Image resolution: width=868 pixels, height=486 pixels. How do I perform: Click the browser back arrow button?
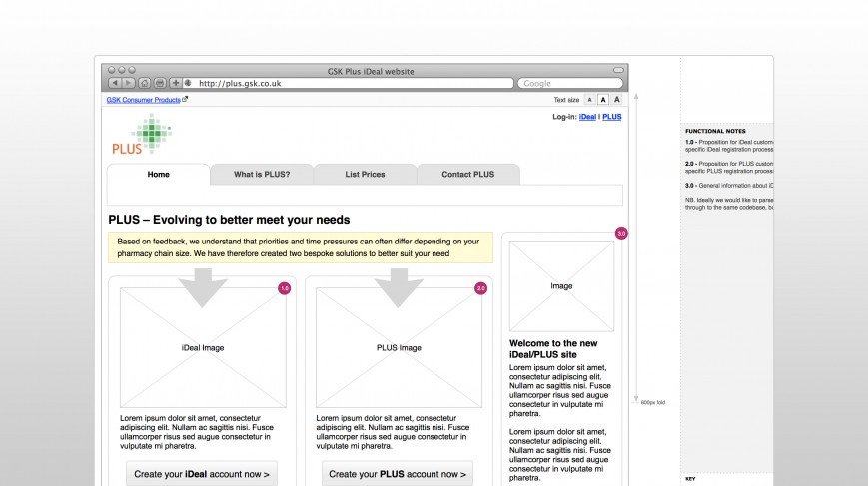coord(115,83)
